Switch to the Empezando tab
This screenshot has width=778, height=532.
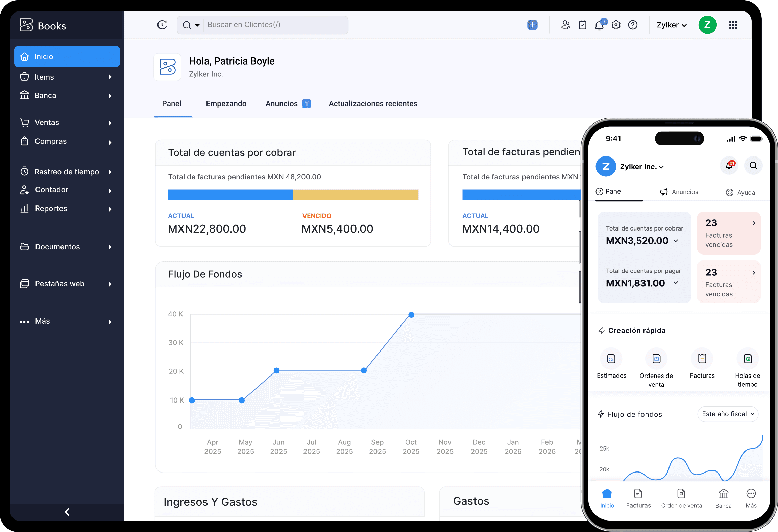pyautogui.click(x=226, y=104)
